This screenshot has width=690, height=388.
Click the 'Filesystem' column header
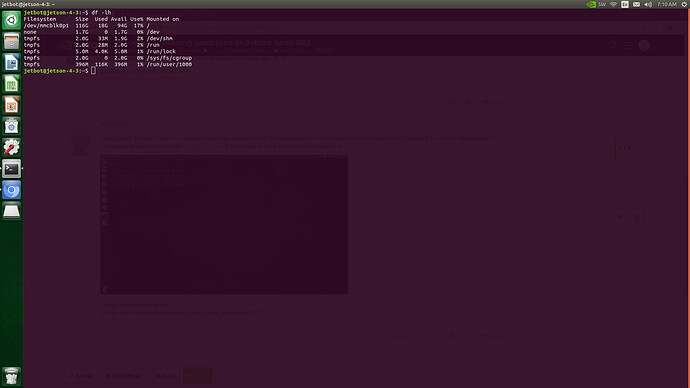40,19
